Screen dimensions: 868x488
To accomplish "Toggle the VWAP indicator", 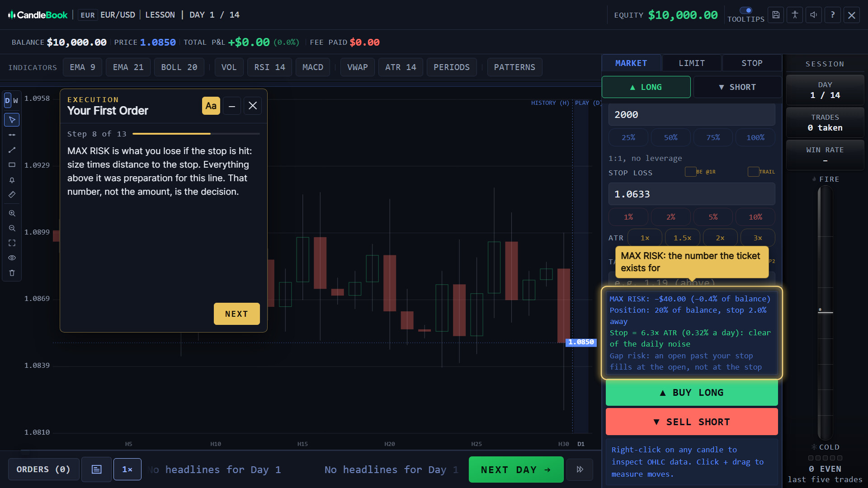I will [x=358, y=67].
